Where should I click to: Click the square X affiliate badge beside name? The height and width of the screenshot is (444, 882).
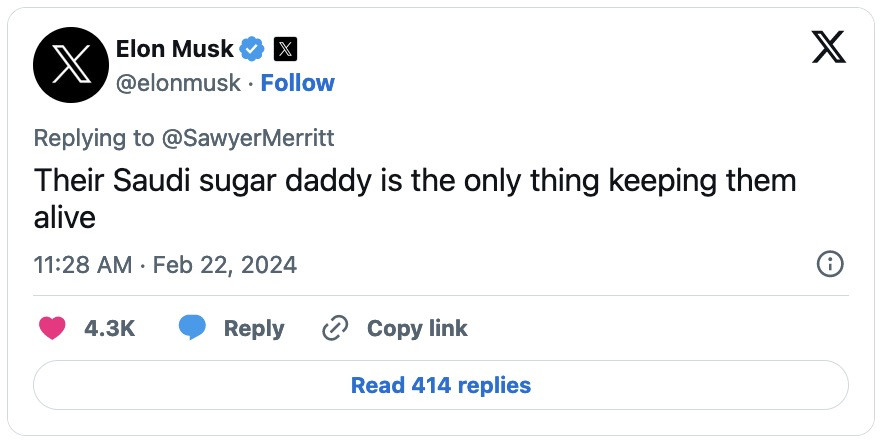[285, 50]
